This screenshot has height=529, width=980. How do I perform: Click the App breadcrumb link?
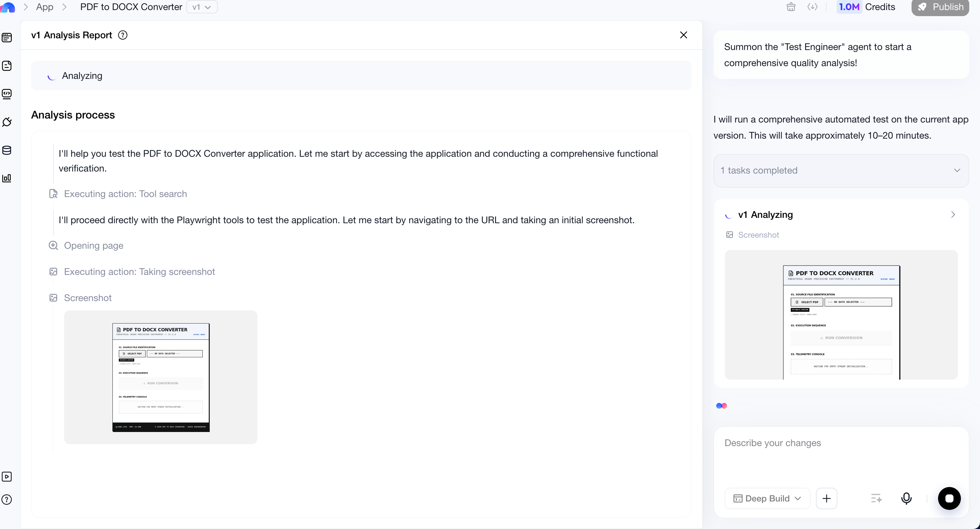[x=45, y=7]
